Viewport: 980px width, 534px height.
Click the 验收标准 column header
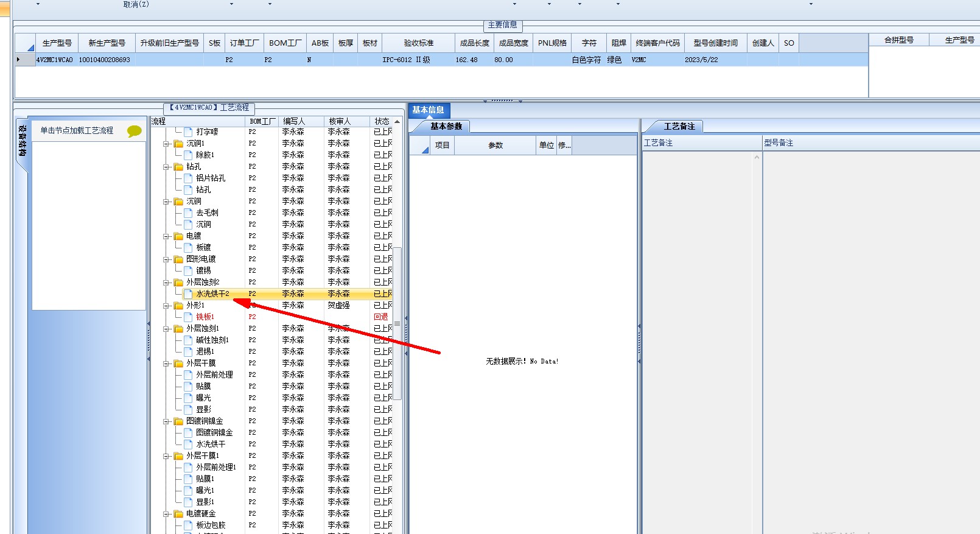point(418,43)
